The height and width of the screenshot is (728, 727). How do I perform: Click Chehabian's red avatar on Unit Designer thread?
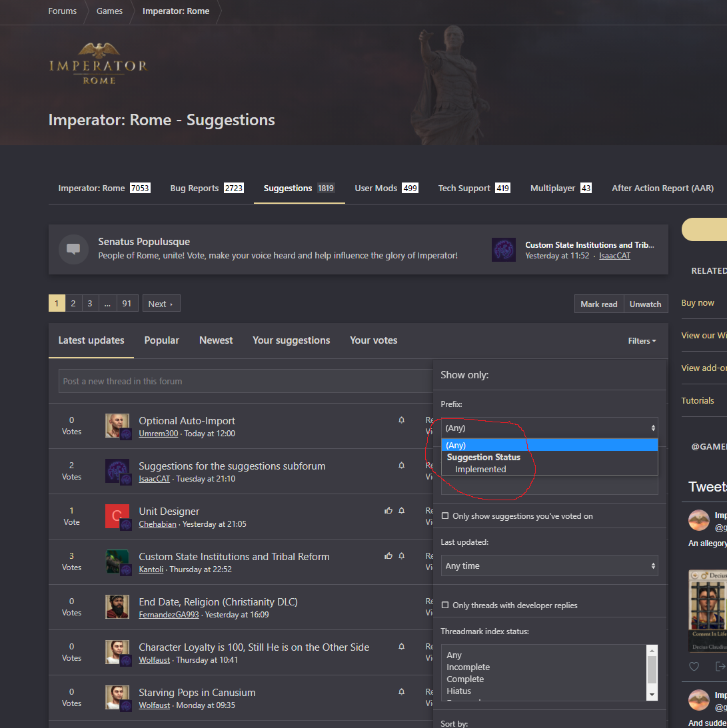[x=117, y=516]
